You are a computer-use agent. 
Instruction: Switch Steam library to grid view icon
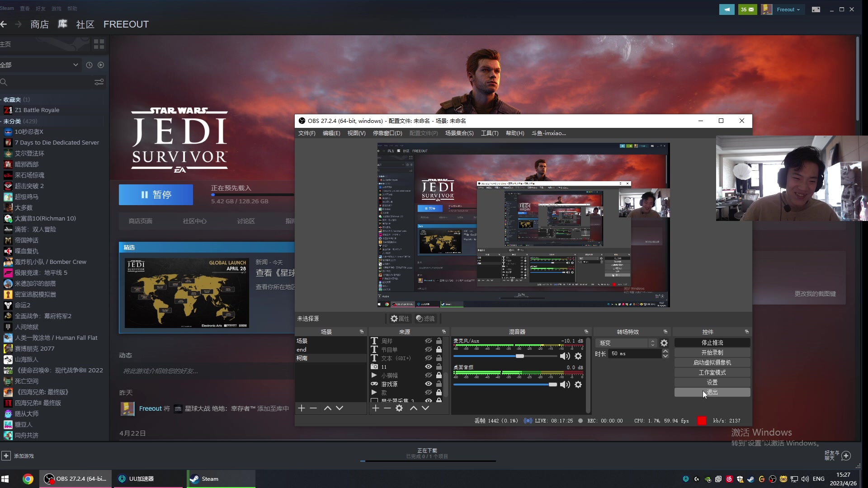(99, 44)
